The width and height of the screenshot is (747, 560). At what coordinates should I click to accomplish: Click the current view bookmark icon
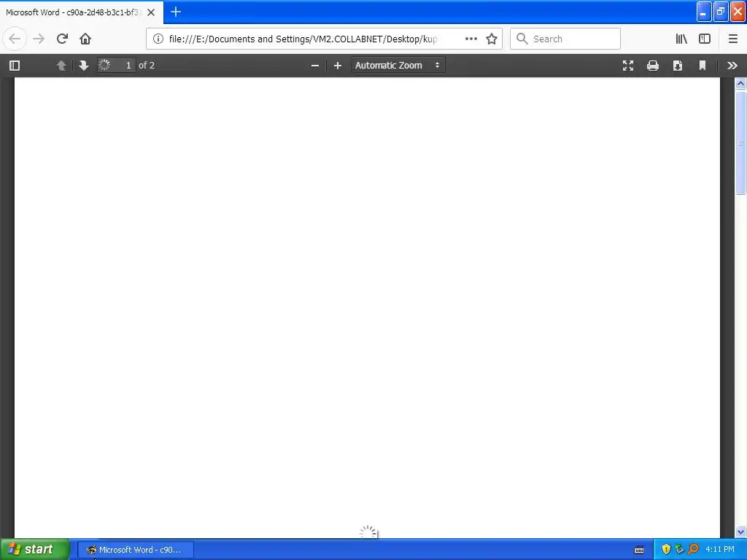(703, 65)
